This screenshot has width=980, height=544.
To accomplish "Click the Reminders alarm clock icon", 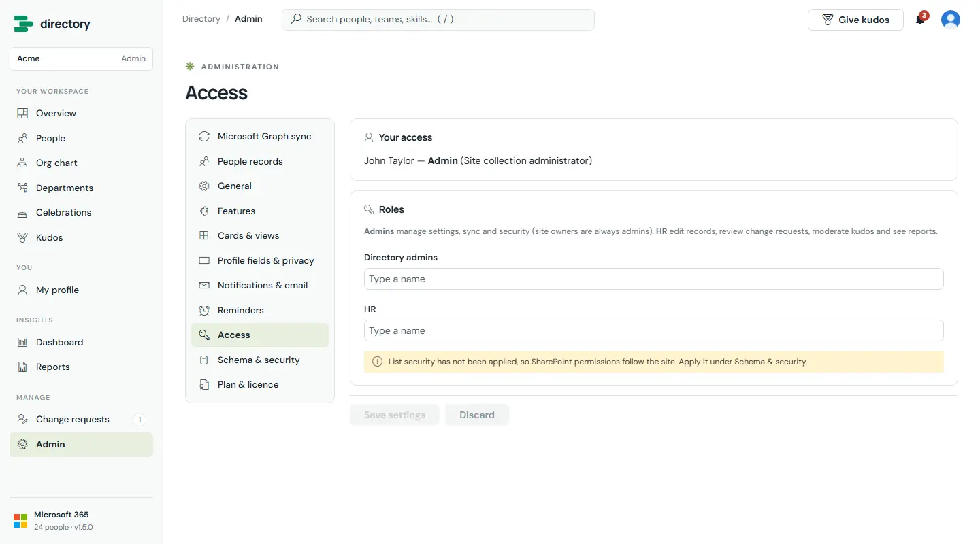I will click(x=204, y=310).
